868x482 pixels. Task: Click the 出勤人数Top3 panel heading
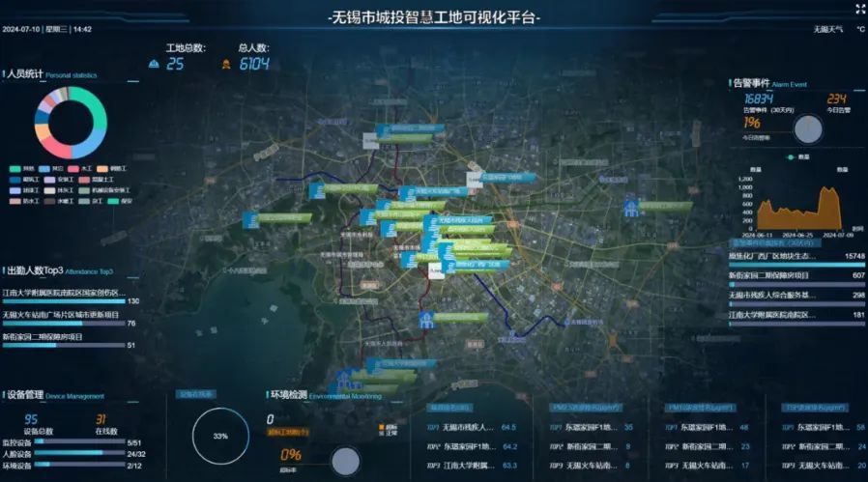pos(35,270)
